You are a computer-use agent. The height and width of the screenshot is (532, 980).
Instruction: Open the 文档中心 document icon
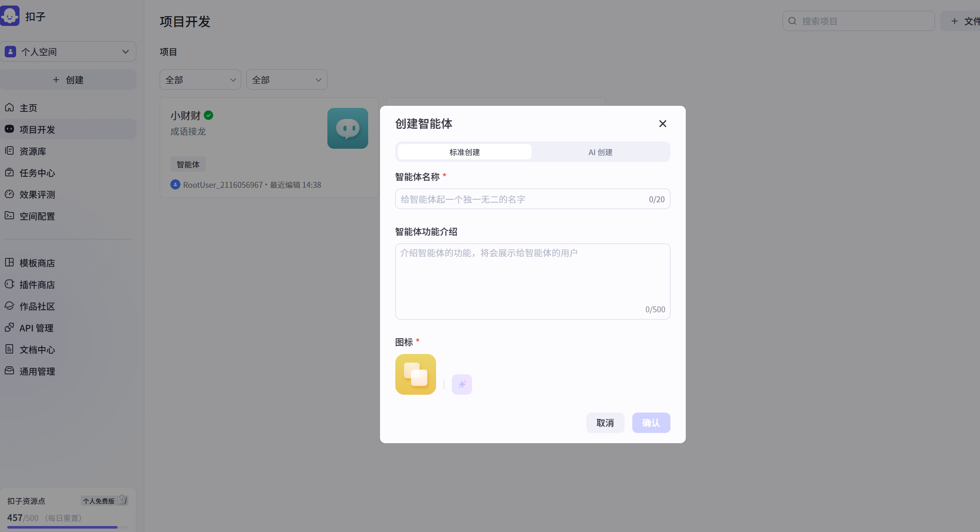(x=9, y=349)
